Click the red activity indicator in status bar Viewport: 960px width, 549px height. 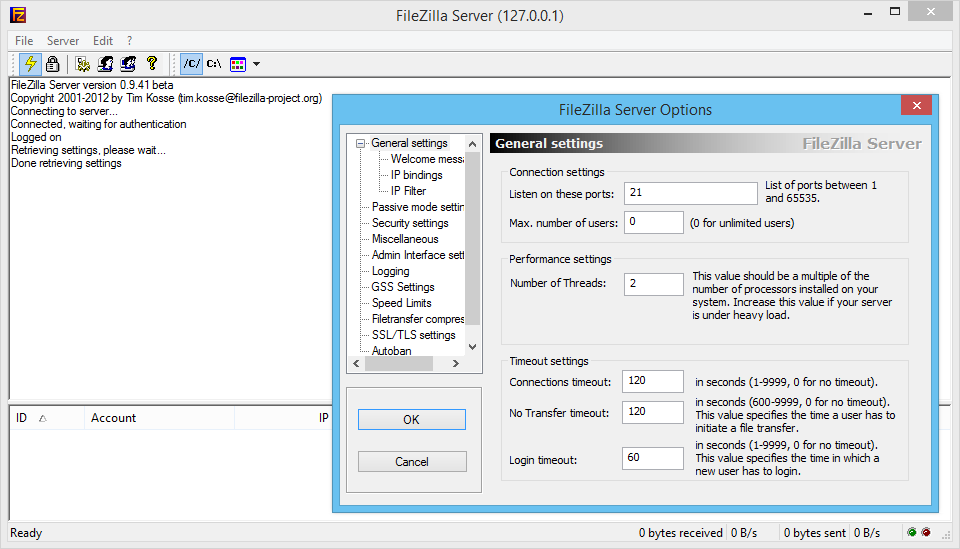coord(926,532)
